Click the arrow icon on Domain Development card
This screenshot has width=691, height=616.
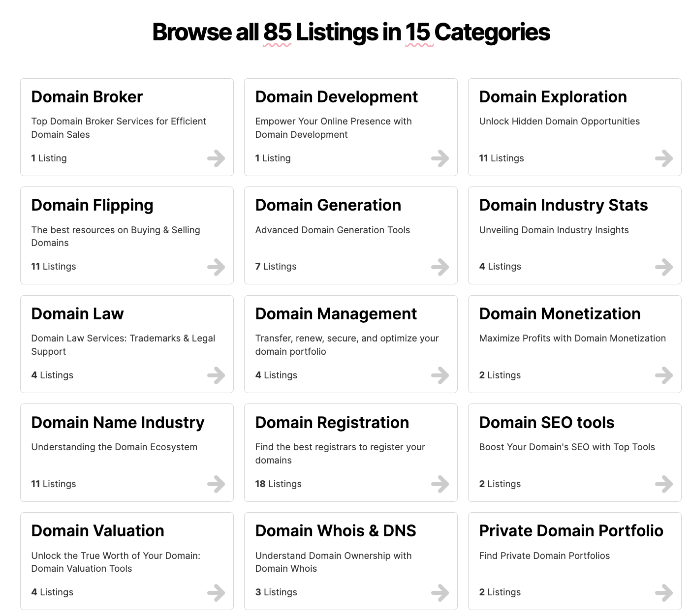coord(440,158)
